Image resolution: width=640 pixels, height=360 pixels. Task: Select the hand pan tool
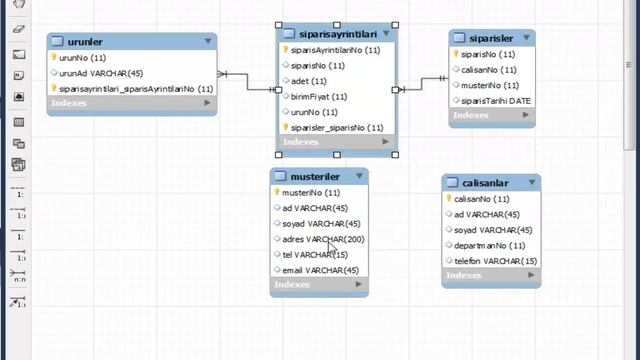coord(18,4)
